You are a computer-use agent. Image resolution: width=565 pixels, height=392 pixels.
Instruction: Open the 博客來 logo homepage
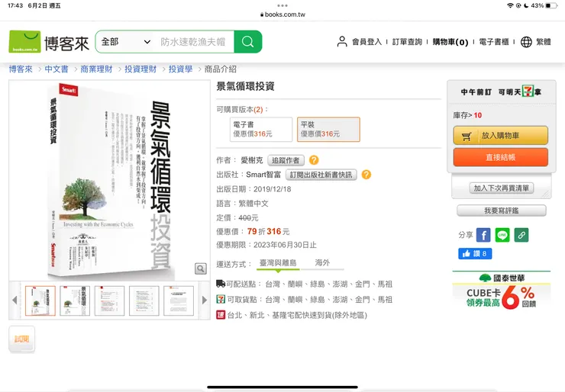49,42
